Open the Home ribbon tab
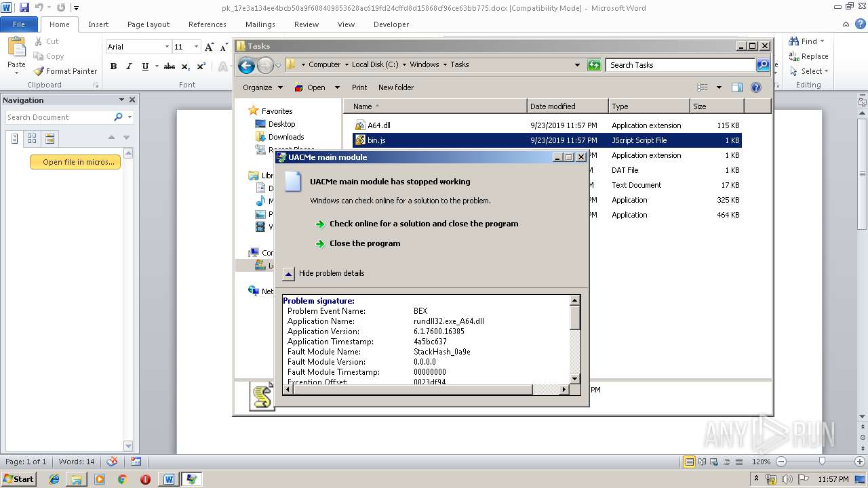This screenshot has width=868, height=488. tap(59, 24)
